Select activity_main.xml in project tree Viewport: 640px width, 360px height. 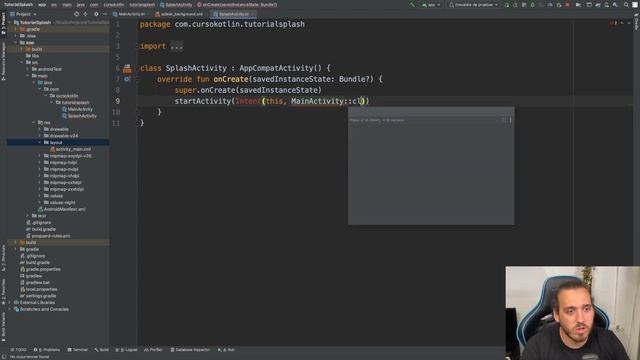pyautogui.click(x=73, y=149)
